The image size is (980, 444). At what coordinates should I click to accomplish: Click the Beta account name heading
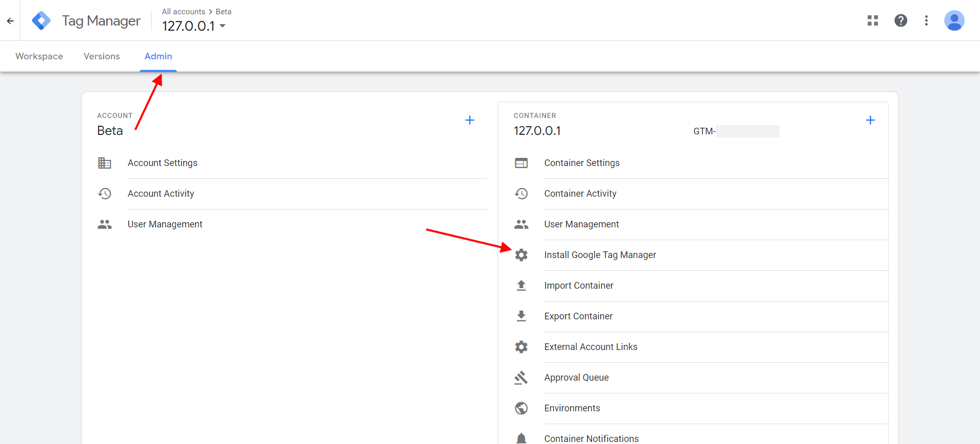110,131
